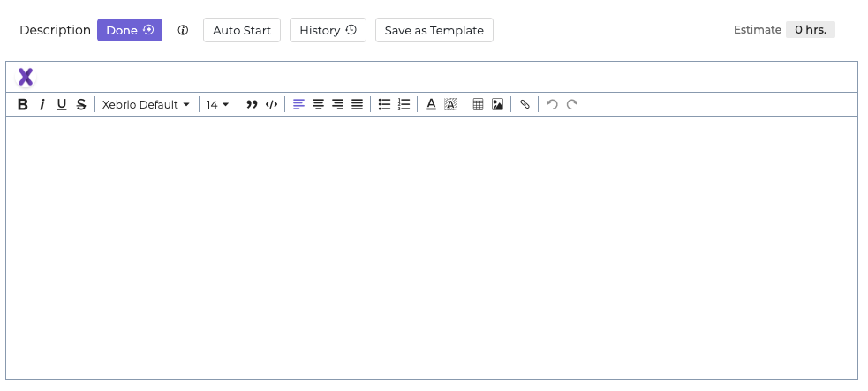Screen dimensions: 868x391
Task: Toggle italic formatting
Action: tap(42, 104)
